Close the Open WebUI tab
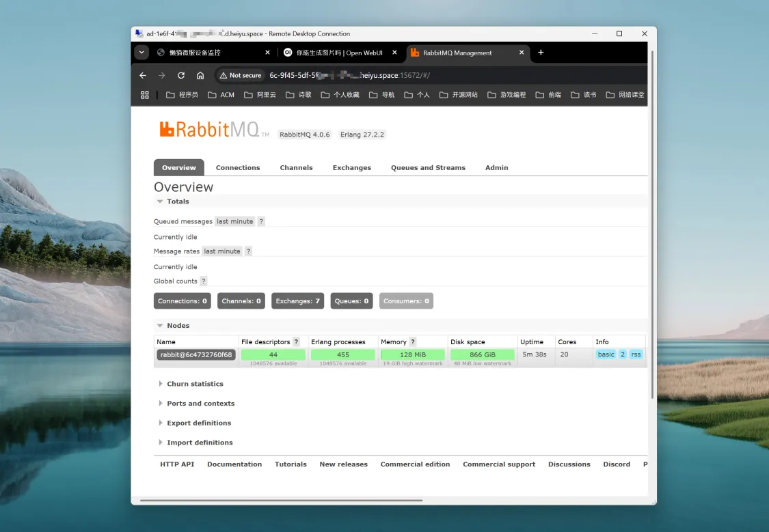The width and height of the screenshot is (769, 532). [394, 53]
